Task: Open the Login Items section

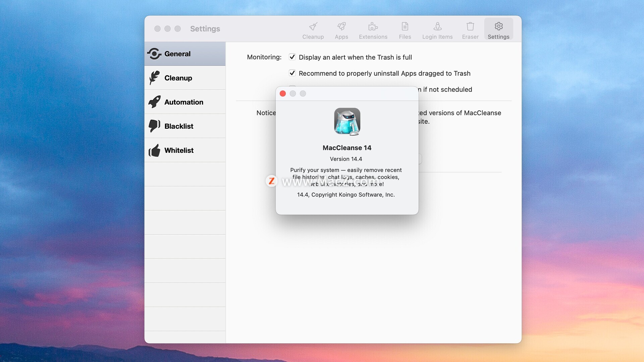Action: pyautogui.click(x=437, y=30)
